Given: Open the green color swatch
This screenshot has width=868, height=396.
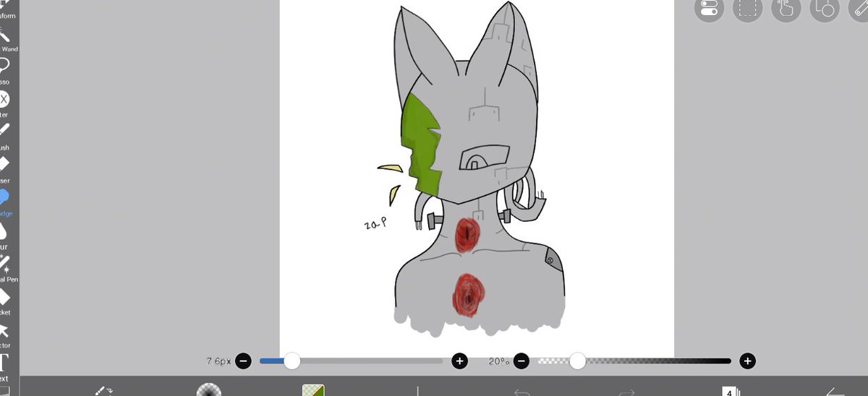Looking at the screenshot, I should click(x=313, y=390).
